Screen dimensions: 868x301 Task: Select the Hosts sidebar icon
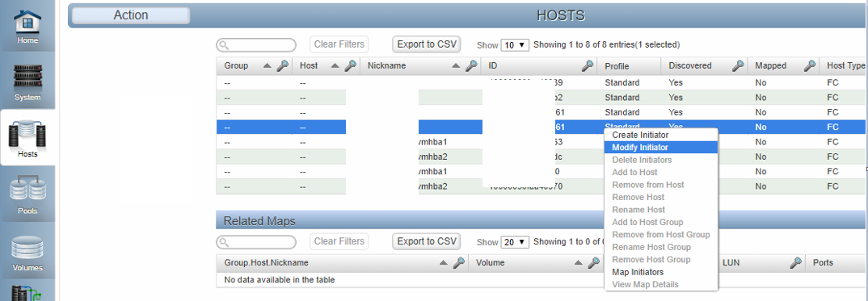click(27, 139)
